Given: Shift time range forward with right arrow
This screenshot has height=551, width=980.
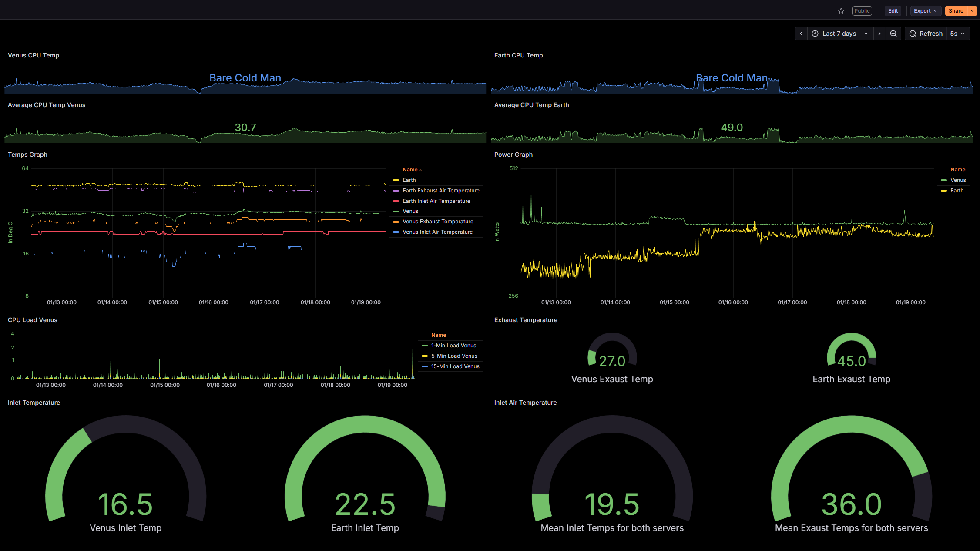Looking at the screenshot, I should tap(879, 34).
